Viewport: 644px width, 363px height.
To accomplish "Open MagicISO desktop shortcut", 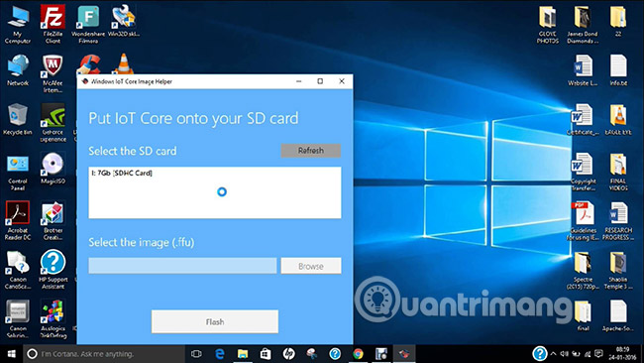I will pyautogui.click(x=53, y=169).
